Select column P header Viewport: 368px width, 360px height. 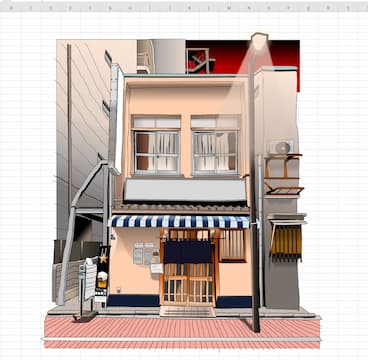click(x=289, y=7)
